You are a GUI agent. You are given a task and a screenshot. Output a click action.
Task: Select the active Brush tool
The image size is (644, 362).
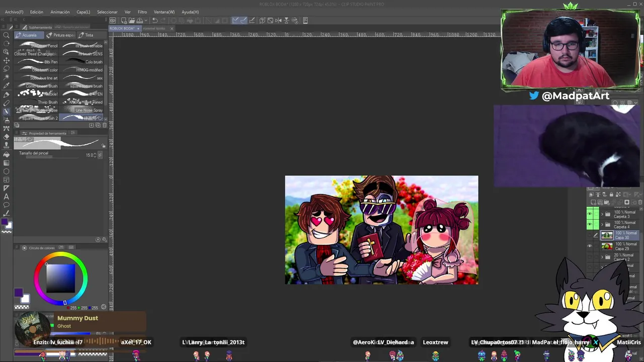pyautogui.click(x=6, y=112)
